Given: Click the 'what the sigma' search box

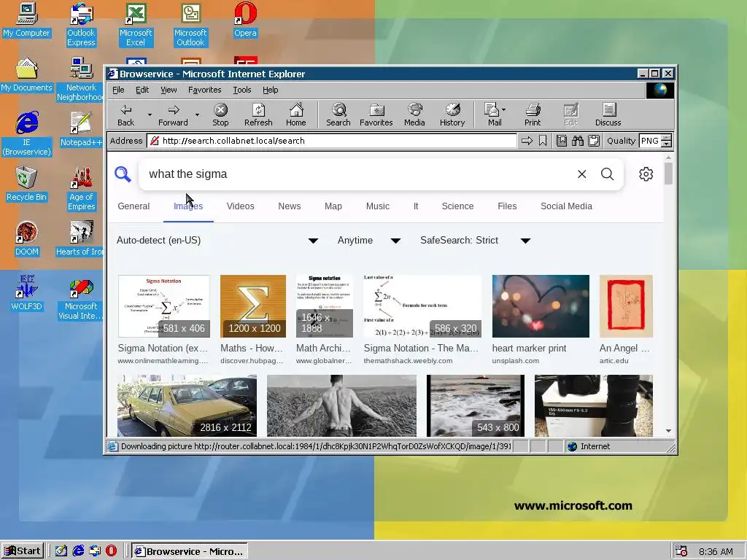Looking at the screenshot, I should pos(357,174).
